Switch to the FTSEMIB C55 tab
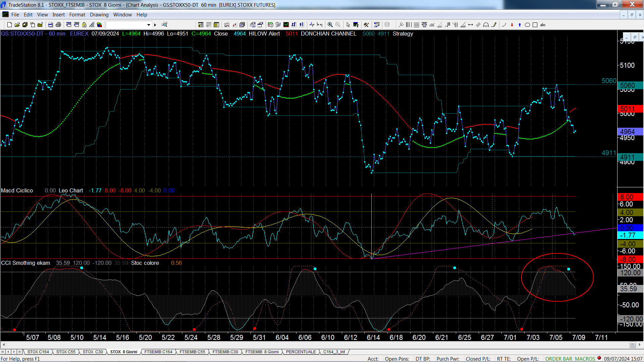The width and height of the screenshot is (644, 362). (192, 352)
